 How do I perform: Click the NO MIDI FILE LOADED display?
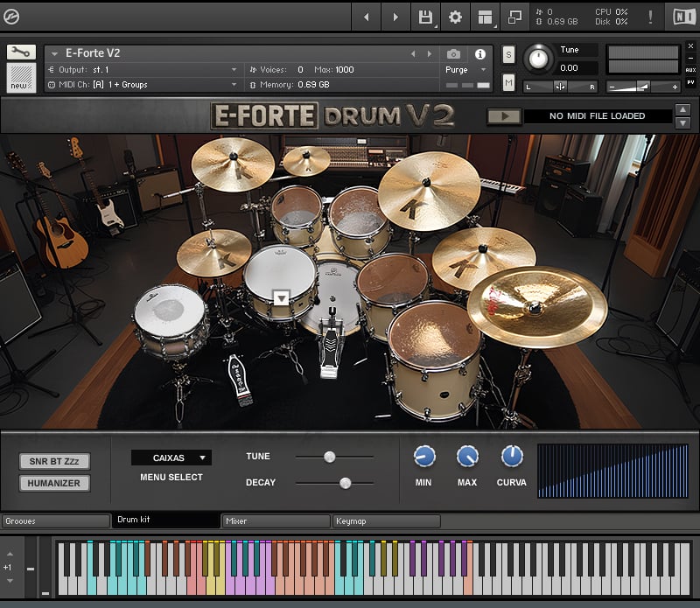click(x=598, y=116)
